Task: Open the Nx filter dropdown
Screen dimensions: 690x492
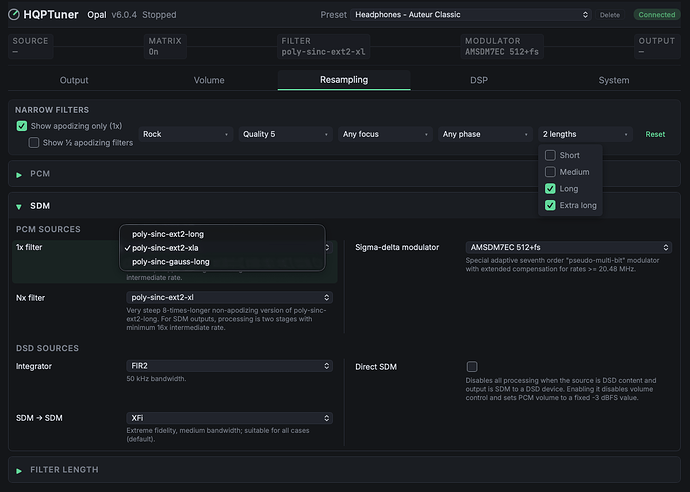Action: point(229,297)
